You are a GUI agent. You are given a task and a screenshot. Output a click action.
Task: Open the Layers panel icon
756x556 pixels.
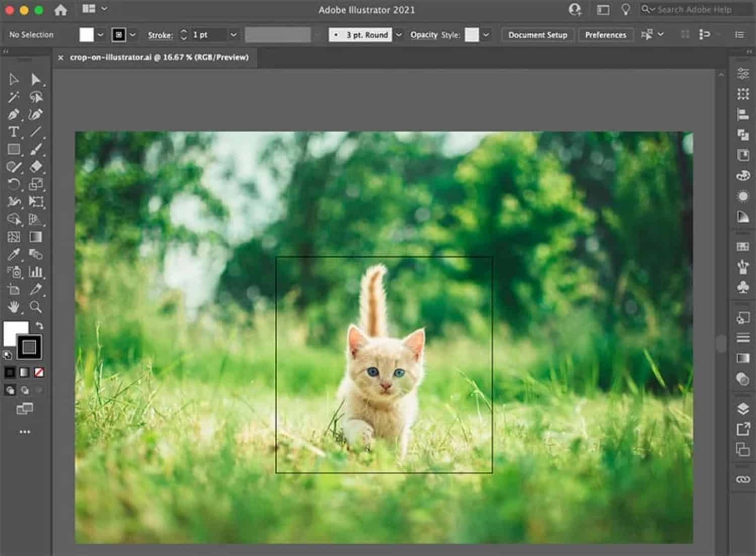click(743, 408)
